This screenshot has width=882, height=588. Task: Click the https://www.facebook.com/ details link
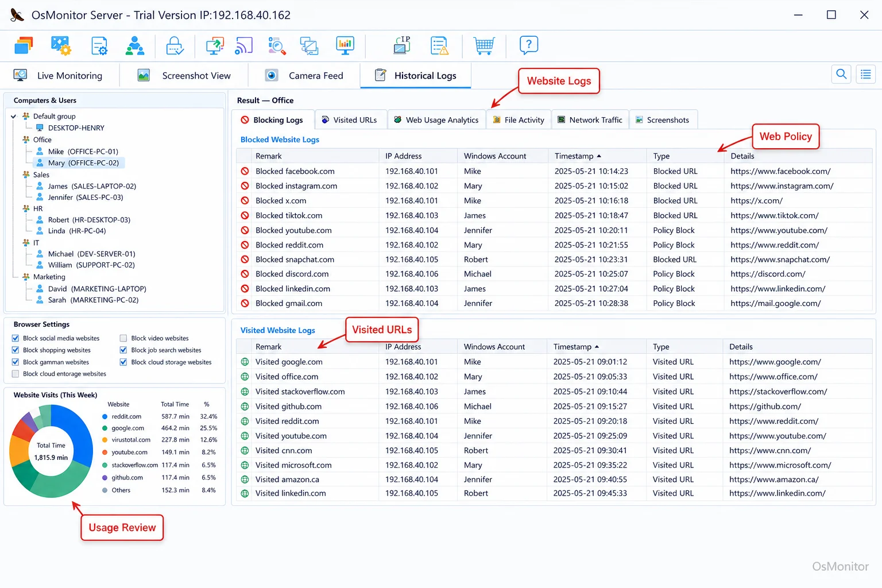click(780, 171)
